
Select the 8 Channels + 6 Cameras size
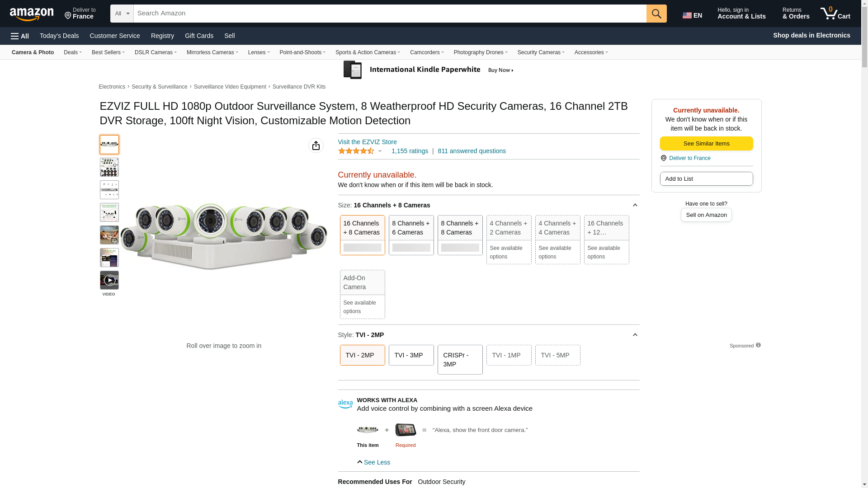click(x=411, y=235)
